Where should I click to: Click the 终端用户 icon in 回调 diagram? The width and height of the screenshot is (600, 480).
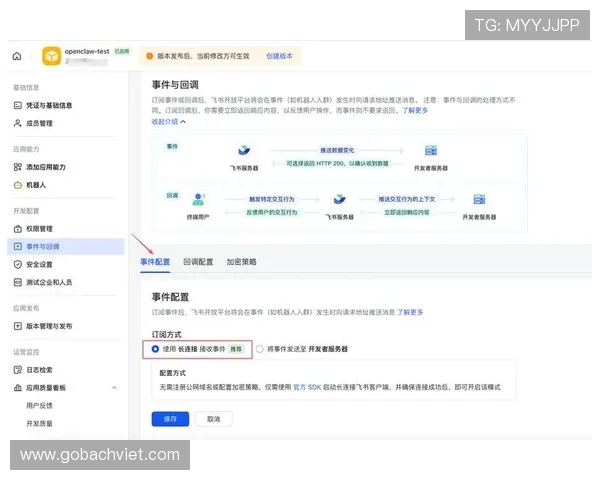tap(198, 199)
